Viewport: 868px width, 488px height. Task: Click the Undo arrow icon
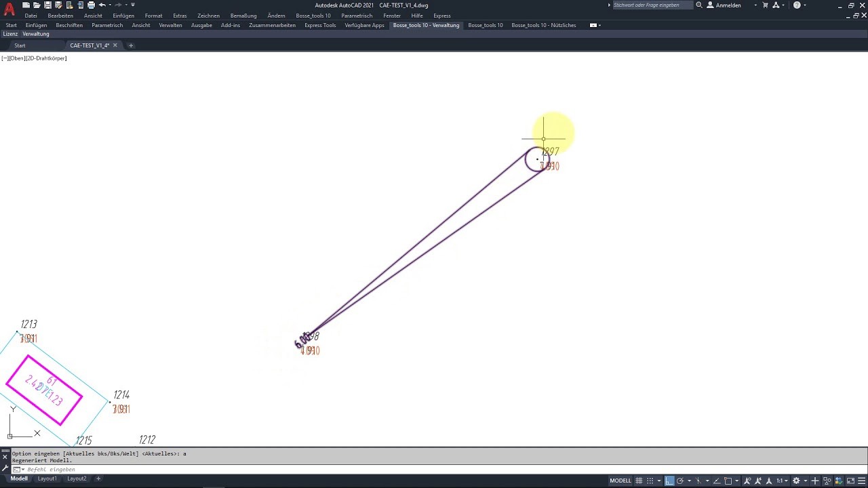102,5
